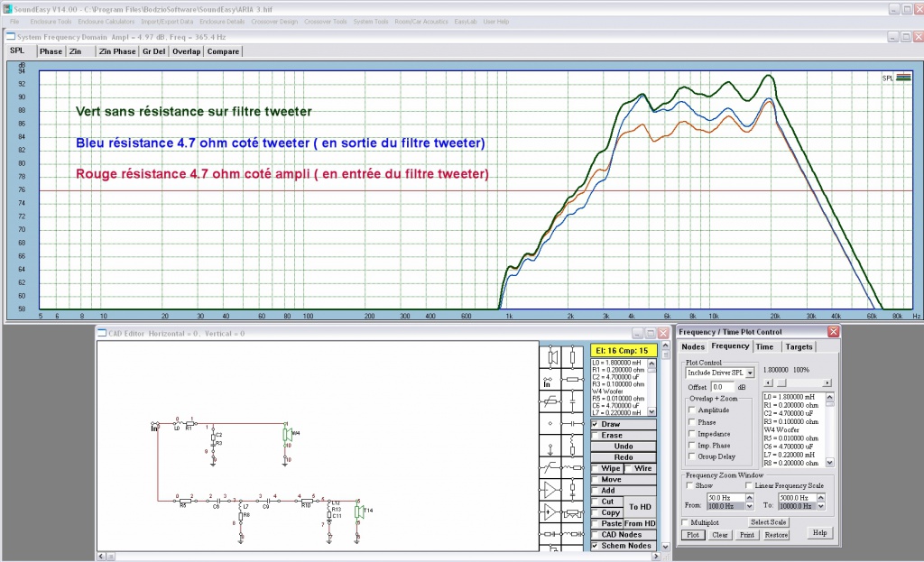Toggle the Wipe checkbox

click(596, 468)
